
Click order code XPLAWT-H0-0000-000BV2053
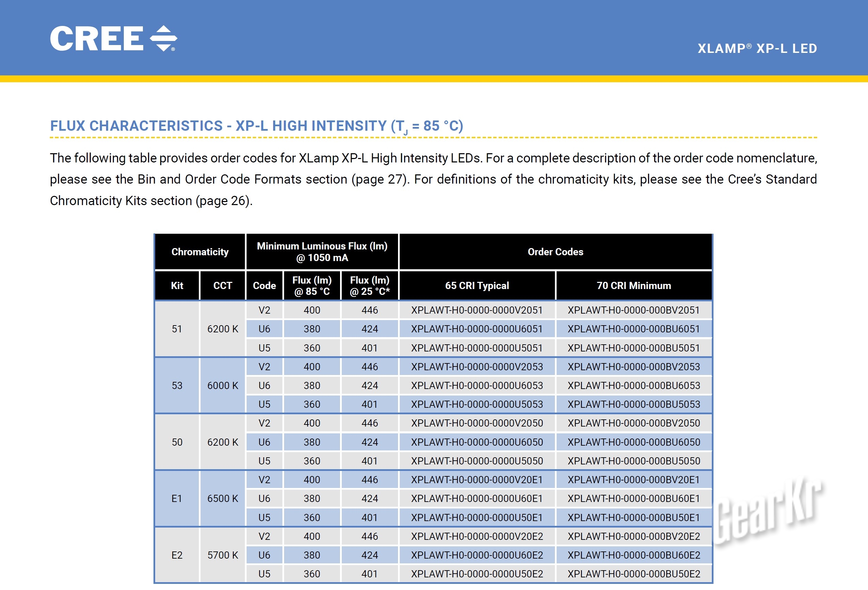634,366
